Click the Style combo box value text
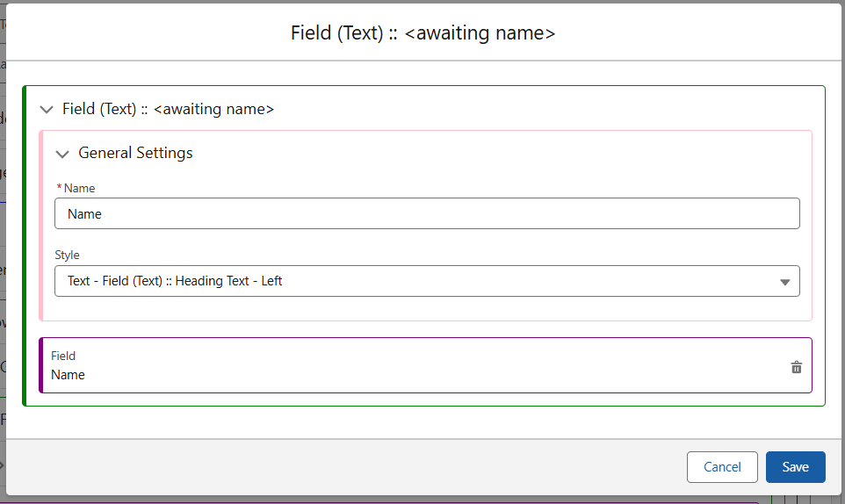This screenshot has height=504, width=845. click(x=176, y=281)
